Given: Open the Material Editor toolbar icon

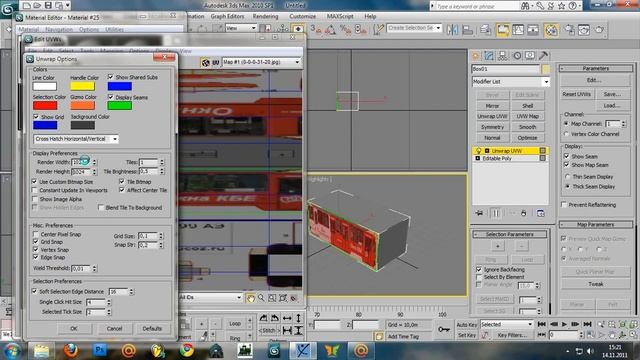Looking at the screenshot, I should [551, 30].
